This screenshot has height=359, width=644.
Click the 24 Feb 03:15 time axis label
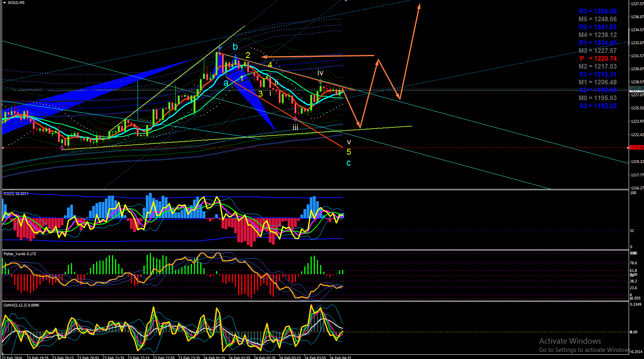coord(290,357)
